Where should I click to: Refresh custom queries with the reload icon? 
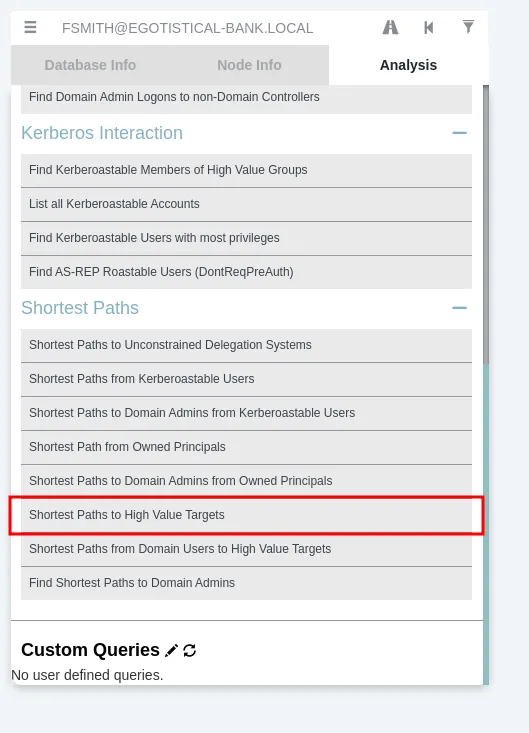190,650
